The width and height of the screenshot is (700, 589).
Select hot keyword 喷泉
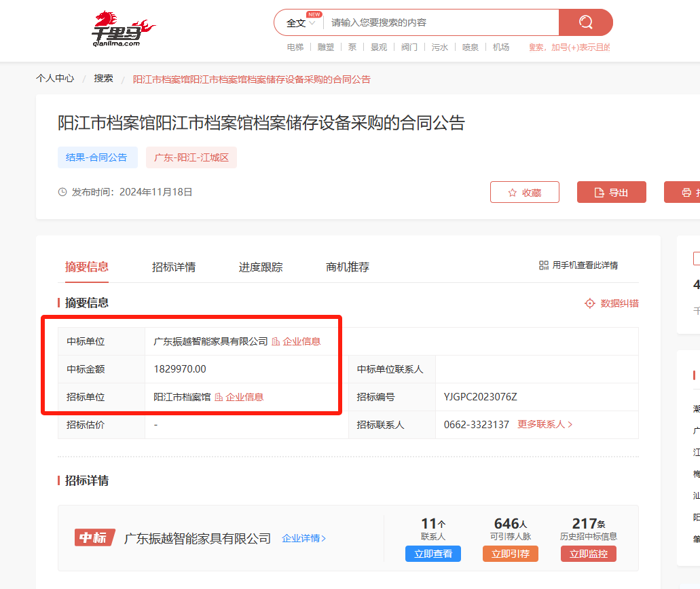pos(470,47)
